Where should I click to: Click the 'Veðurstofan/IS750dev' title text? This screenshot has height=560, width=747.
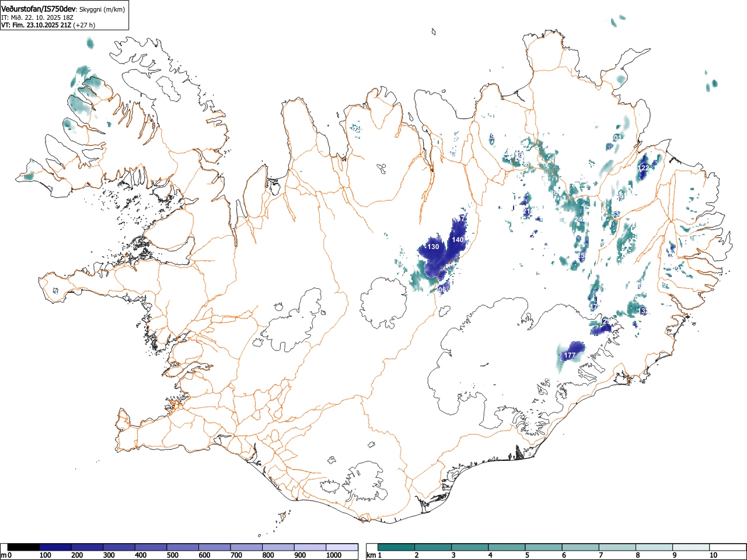[x=39, y=9]
